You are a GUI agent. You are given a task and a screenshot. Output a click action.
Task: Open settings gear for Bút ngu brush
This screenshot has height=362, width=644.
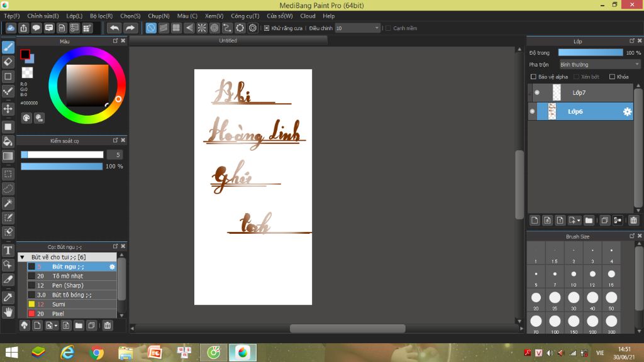(112, 266)
